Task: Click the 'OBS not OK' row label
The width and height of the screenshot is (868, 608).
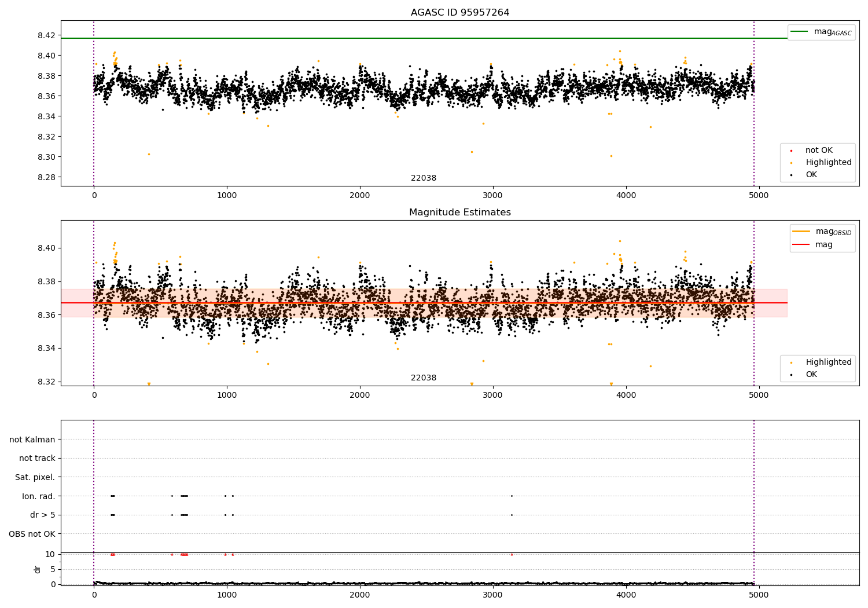Action: tap(32, 534)
